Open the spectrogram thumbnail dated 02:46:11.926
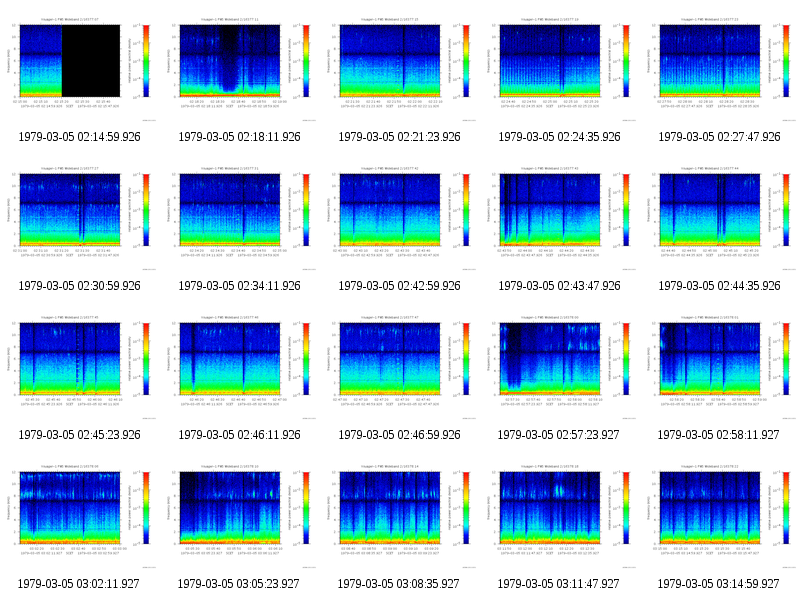This screenshot has height=596, width=800. pyautogui.click(x=239, y=367)
